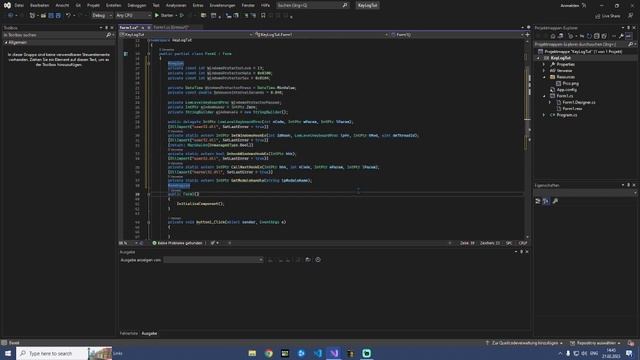Select Program.cs in Solution Explorer

pos(567,115)
